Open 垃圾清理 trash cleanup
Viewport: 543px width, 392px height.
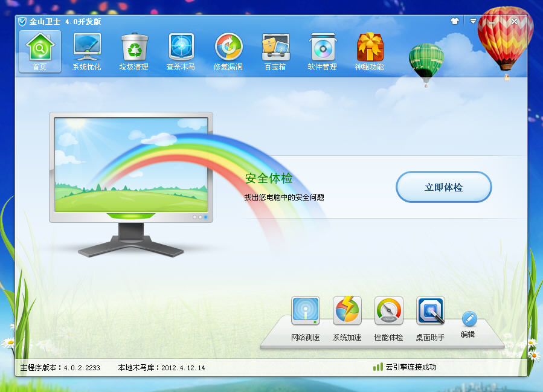[134, 51]
